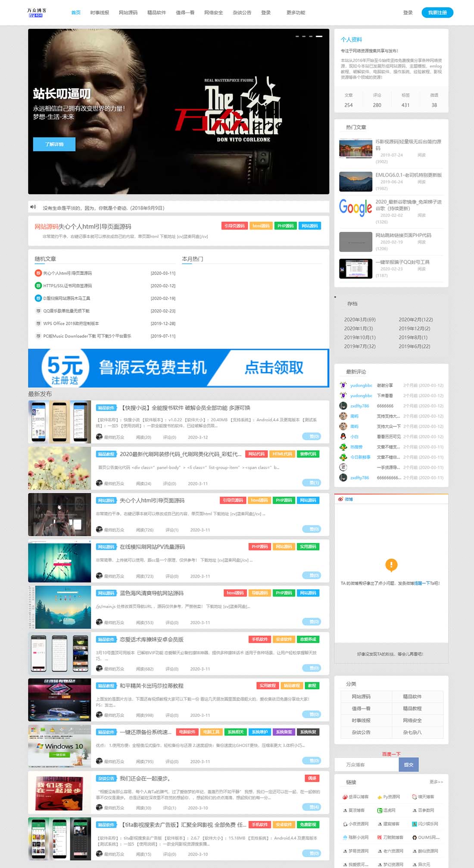Click the yellow favicon beside Py资源网
Viewport: 474px width, 868px height.
click(x=380, y=797)
